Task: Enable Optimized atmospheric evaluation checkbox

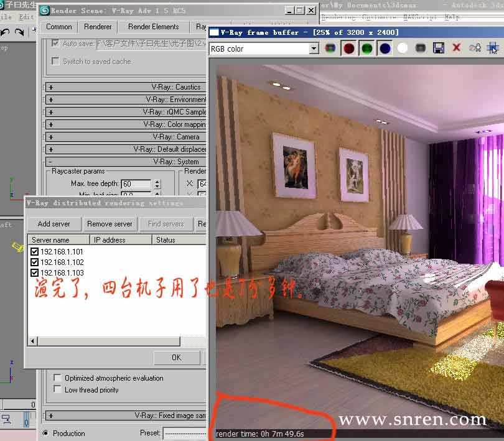Action: click(57, 378)
